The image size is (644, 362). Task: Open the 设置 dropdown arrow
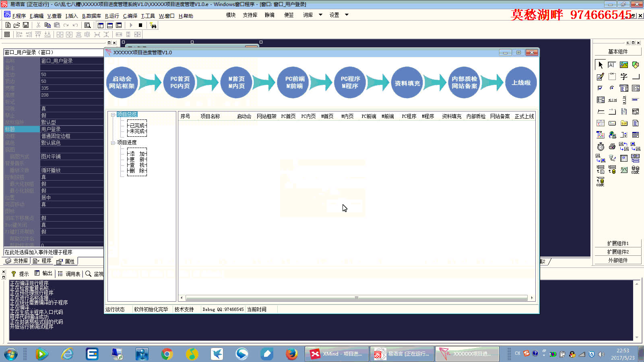point(347,15)
